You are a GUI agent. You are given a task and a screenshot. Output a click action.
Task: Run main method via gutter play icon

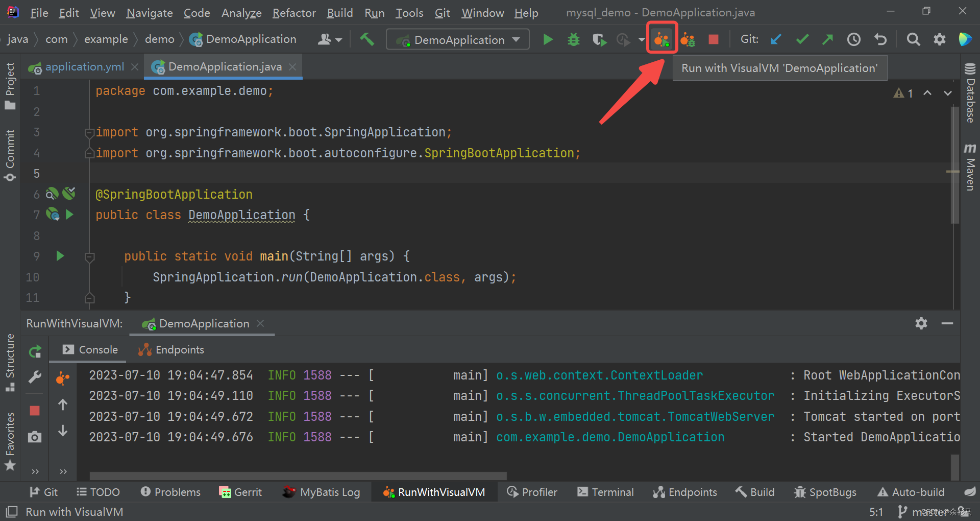click(60, 256)
